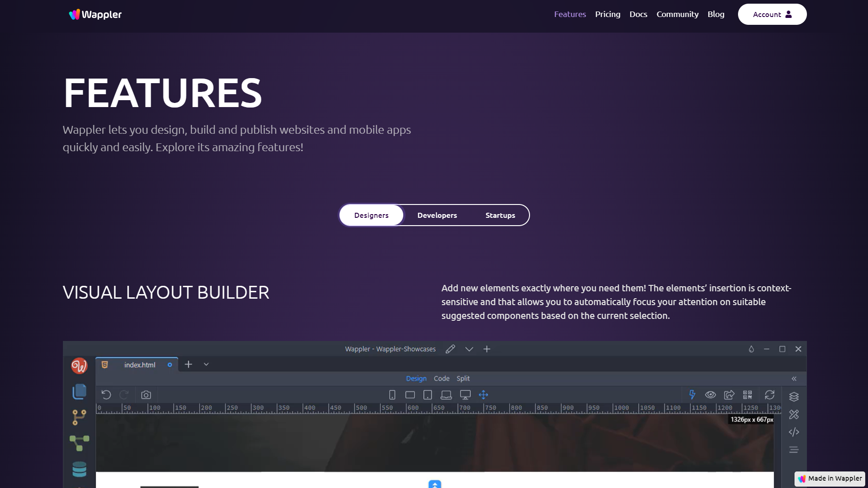
Task: Toggle the lightning bolt live mode icon
Action: (692, 395)
